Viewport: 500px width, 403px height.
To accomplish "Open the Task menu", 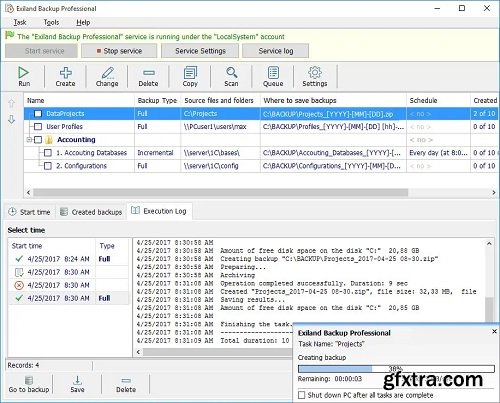I will [20, 22].
